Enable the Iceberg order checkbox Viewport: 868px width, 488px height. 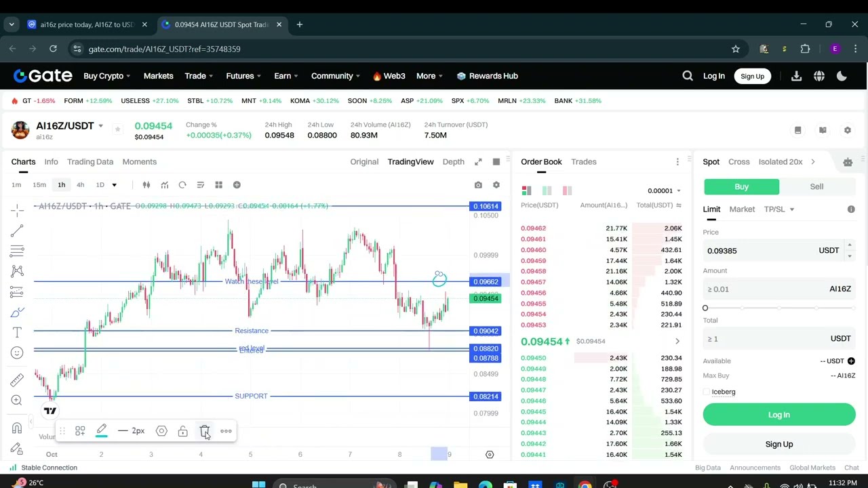point(707,392)
